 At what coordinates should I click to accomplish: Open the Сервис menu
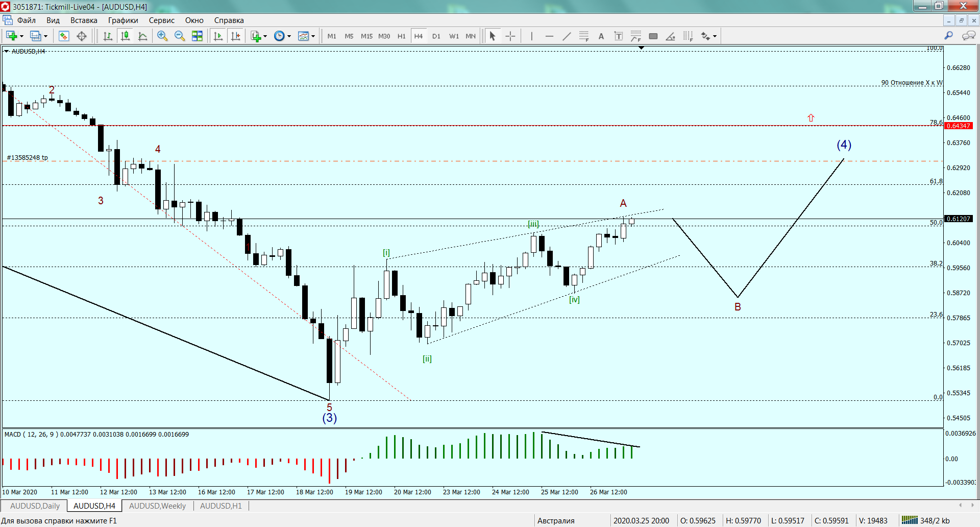tap(162, 20)
